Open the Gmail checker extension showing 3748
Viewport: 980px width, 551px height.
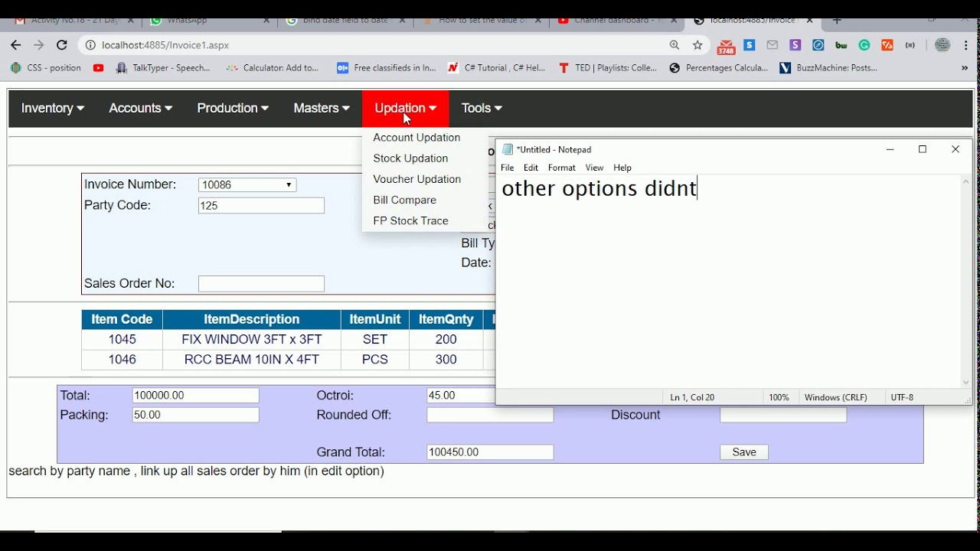(x=726, y=47)
